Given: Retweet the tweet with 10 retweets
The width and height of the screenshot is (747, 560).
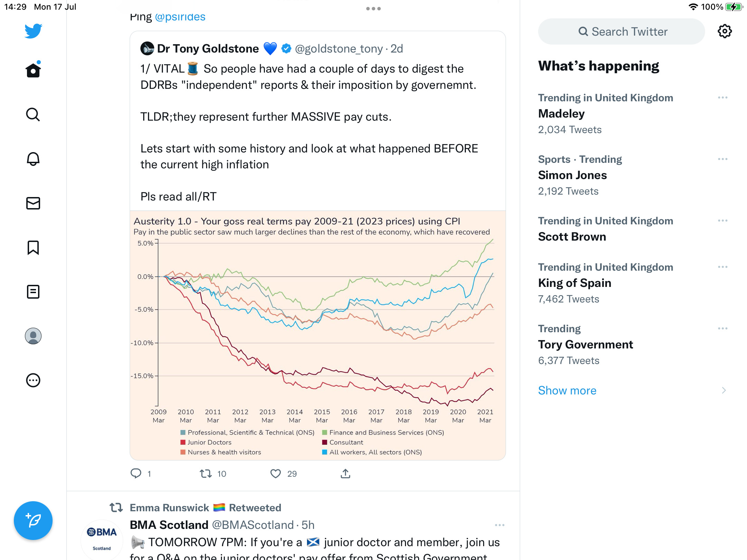Looking at the screenshot, I should 206,474.
